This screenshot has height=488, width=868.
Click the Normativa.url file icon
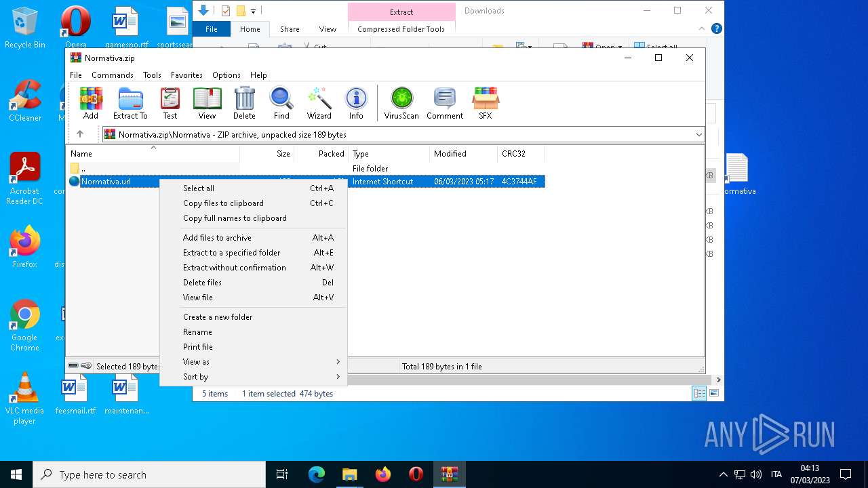click(x=75, y=181)
